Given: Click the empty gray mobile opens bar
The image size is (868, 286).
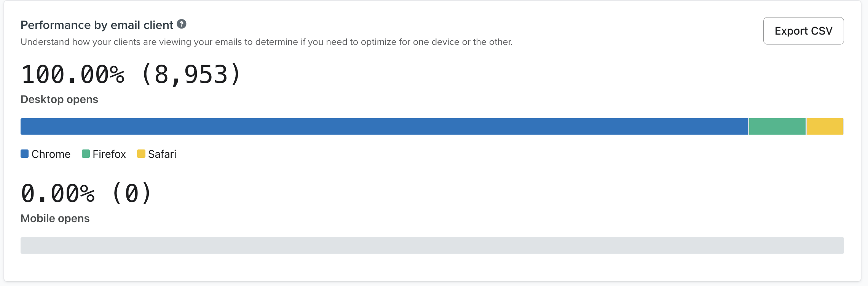Looking at the screenshot, I should [x=432, y=246].
